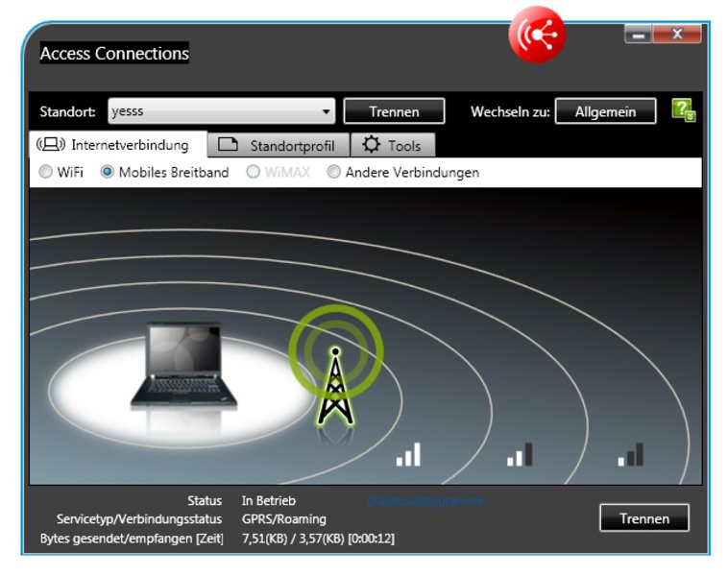Click the Access Connections title text
This screenshot has width=728, height=576.
(x=114, y=53)
